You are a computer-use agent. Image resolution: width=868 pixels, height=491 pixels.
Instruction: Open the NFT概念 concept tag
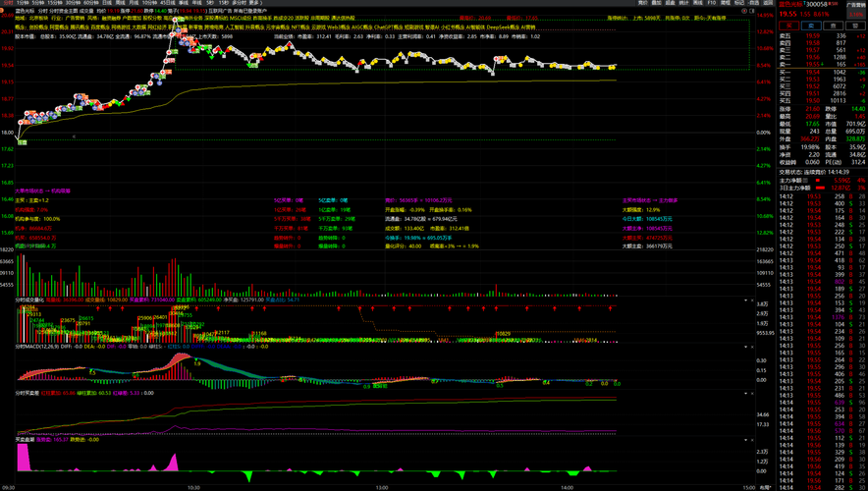point(300,27)
